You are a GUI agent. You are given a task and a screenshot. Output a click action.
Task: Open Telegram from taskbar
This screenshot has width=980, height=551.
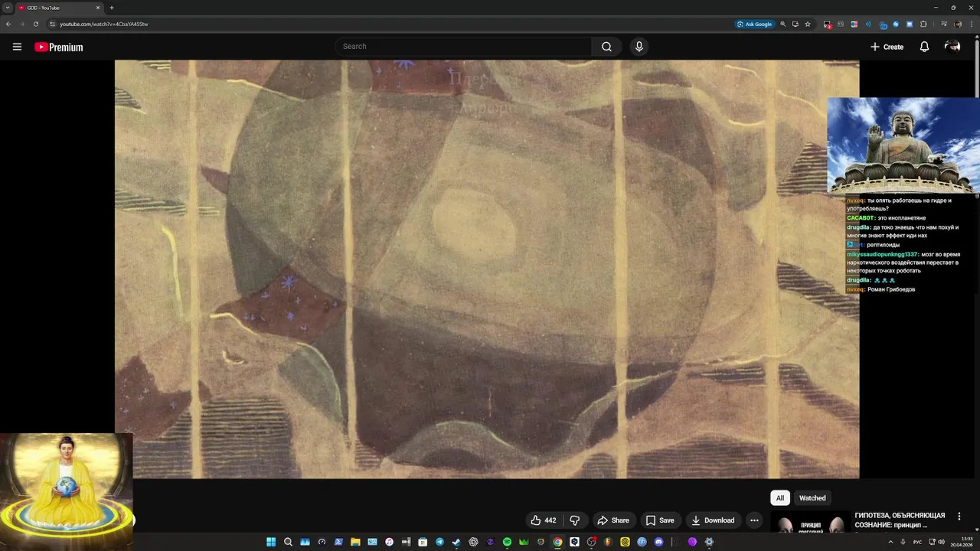439,542
